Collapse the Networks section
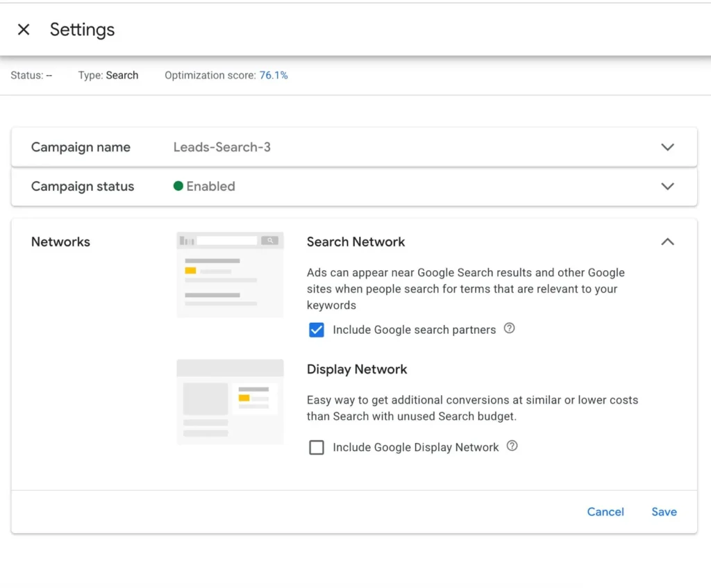711x588 pixels. click(667, 242)
